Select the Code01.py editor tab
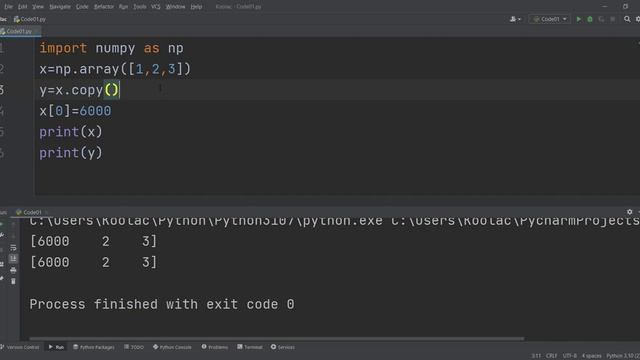 [19, 31]
